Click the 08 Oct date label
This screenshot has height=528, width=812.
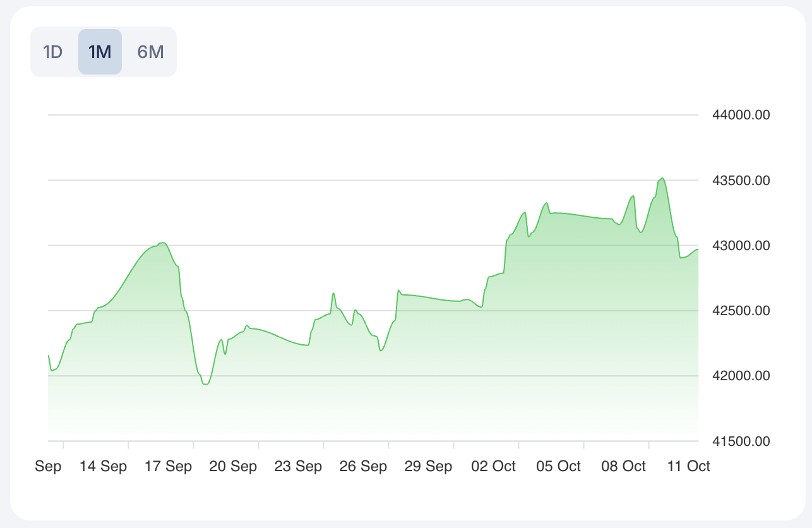[623, 467]
